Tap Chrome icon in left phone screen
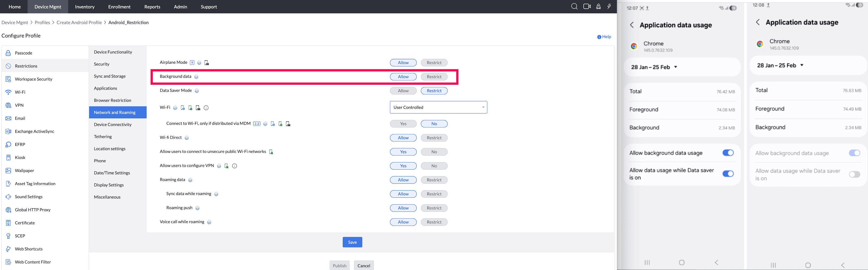Screen dimensions: 868x270 point(634,46)
